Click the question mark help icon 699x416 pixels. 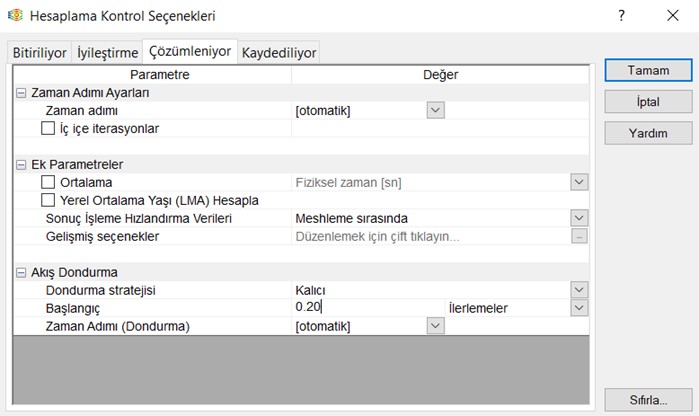click(x=621, y=16)
